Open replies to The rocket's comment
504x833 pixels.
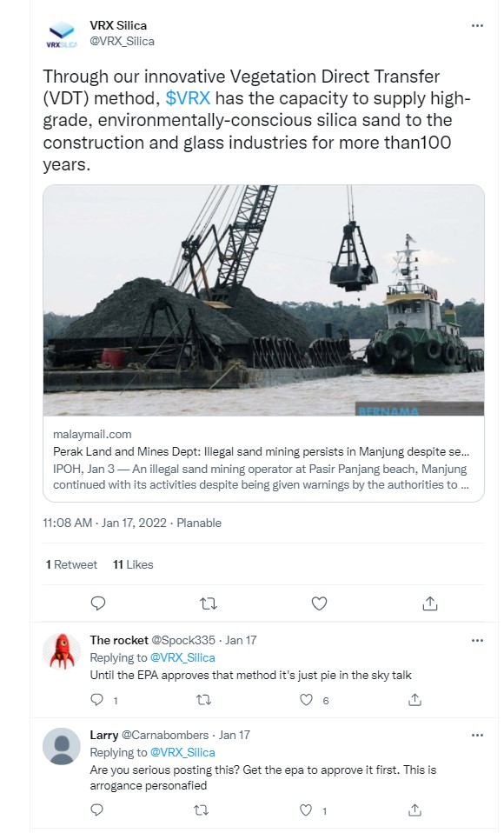click(x=96, y=700)
